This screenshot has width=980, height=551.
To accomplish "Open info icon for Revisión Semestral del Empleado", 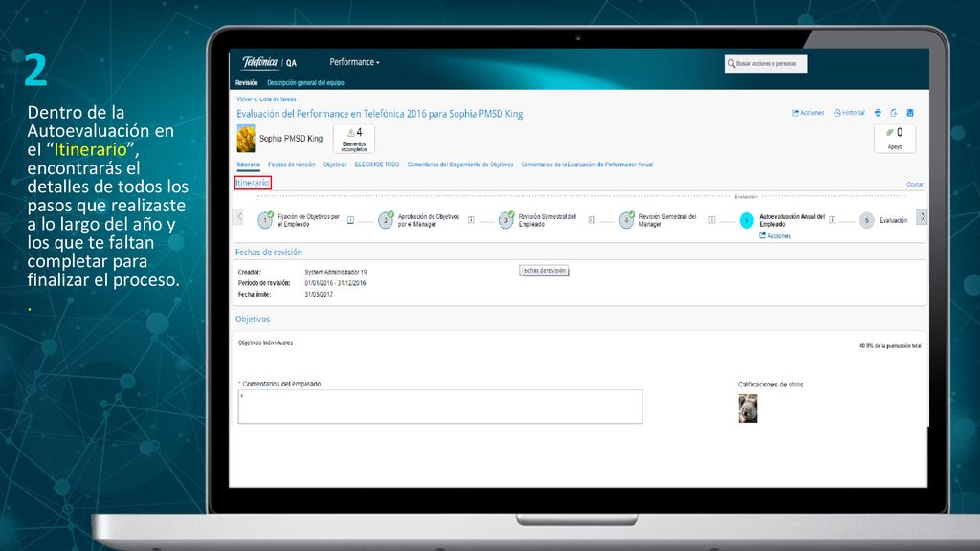I will (591, 220).
